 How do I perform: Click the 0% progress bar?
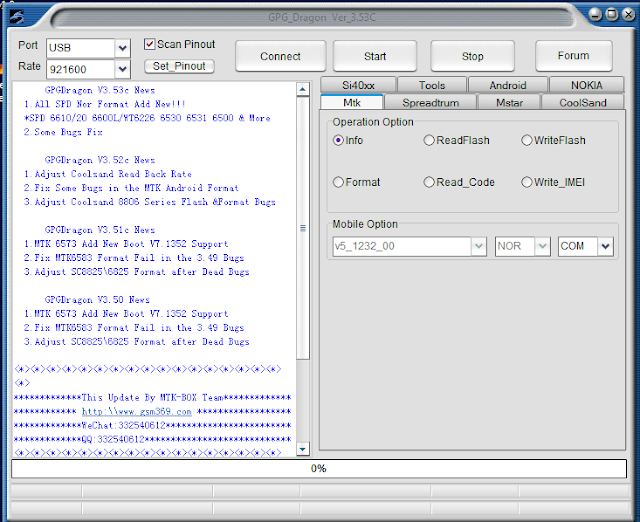click(319, 469)
